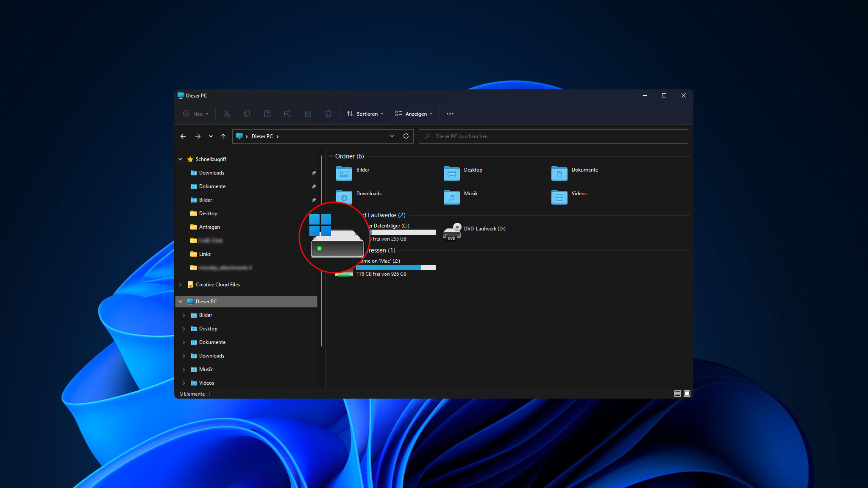Switch to list layout view in status bar

coord(677,394)
